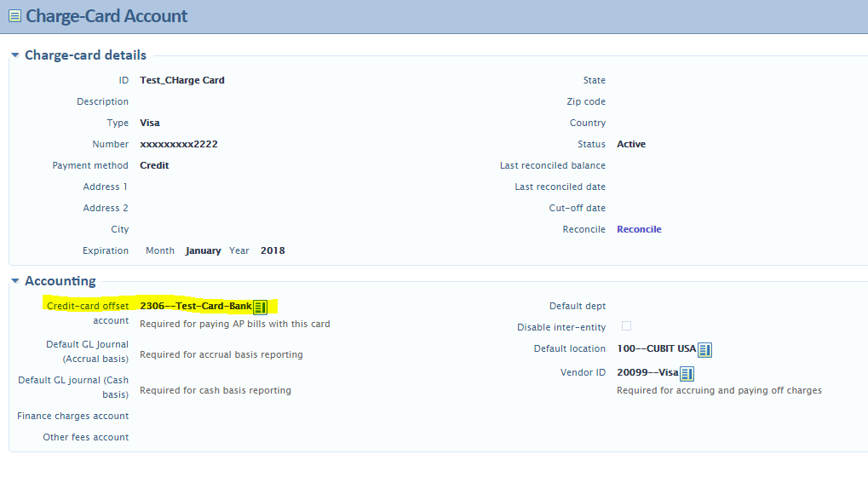Click 'Required for cash basis reporting' note
868x483 pixels.
point(216,390)
